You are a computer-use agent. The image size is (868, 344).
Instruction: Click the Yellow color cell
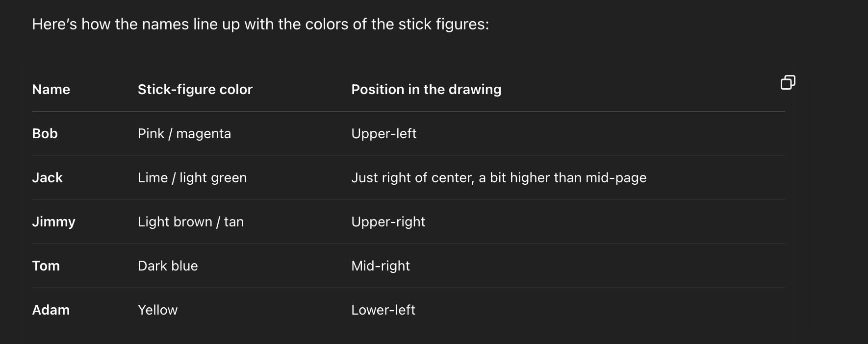click(157, 310)
